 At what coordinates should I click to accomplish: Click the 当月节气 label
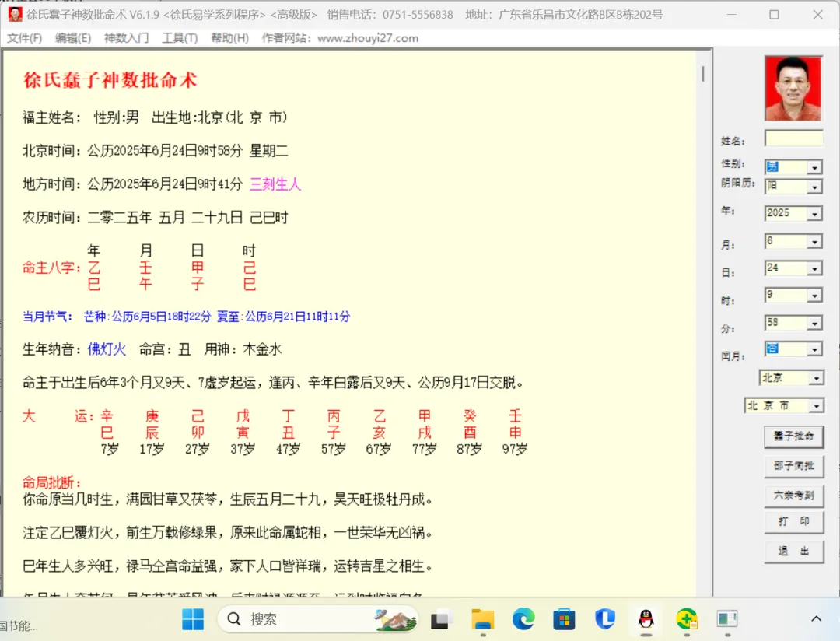[47, 317]
